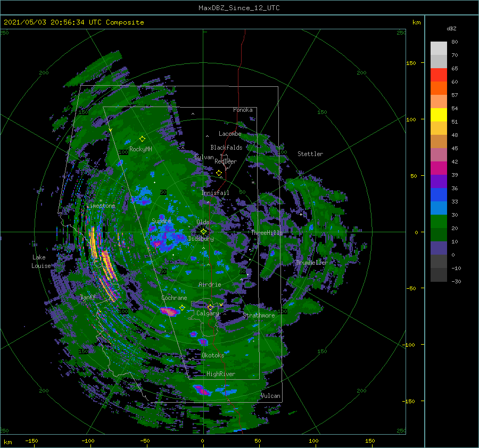The height and width of the screenshot is (448, 479).
Task: Select the magenta 39-42 dBZ legend swatch
Action: pyautogui.click(x=439, y=168)
